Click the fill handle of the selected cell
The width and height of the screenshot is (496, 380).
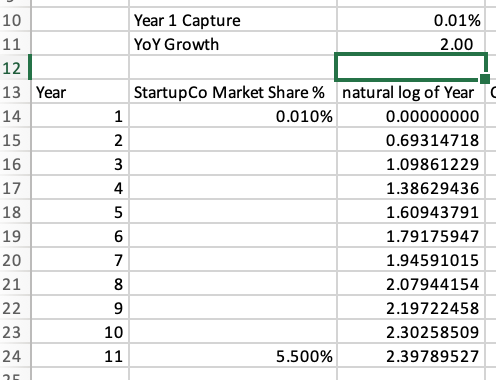click(x=485, y=79)
